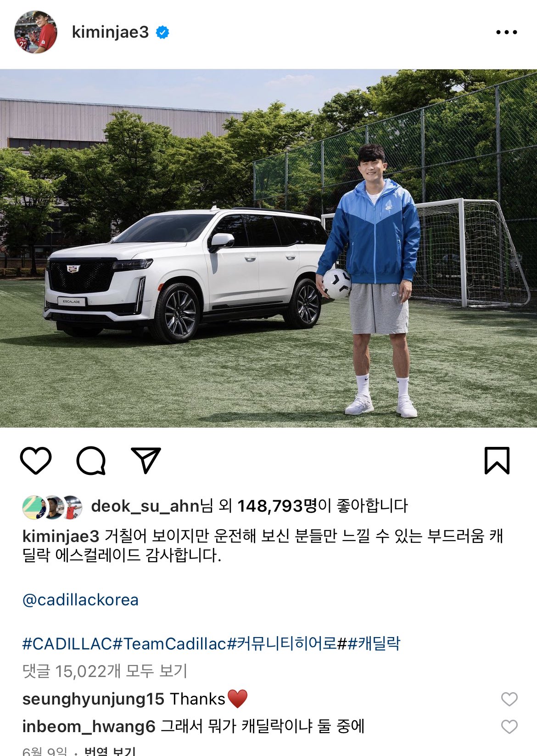Tap the blue verified badge
537x756 pixels.
162,32
